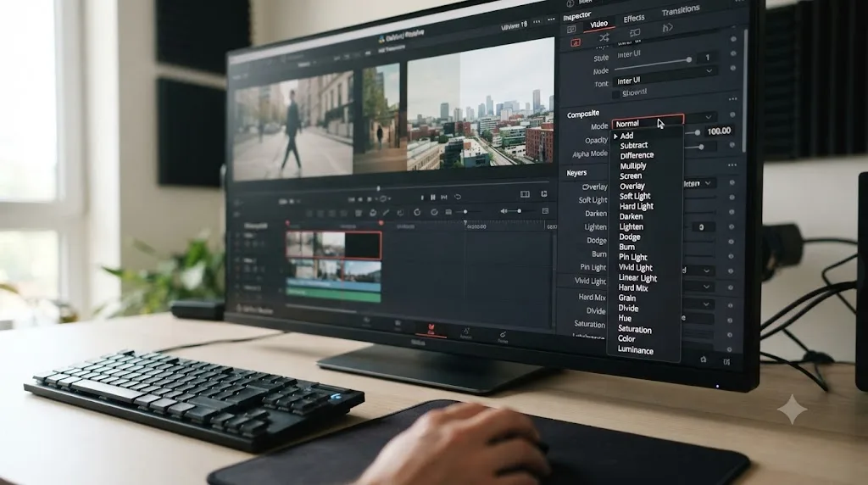
Task: Click the undo-style circular arrow toolbar icon
Action: tap(417, 212)
